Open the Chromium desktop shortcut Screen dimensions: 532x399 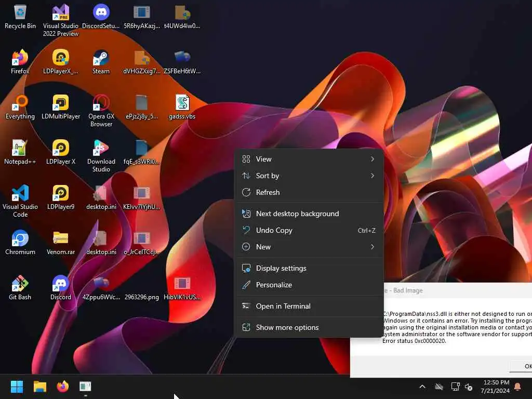(x=20, y=243)
